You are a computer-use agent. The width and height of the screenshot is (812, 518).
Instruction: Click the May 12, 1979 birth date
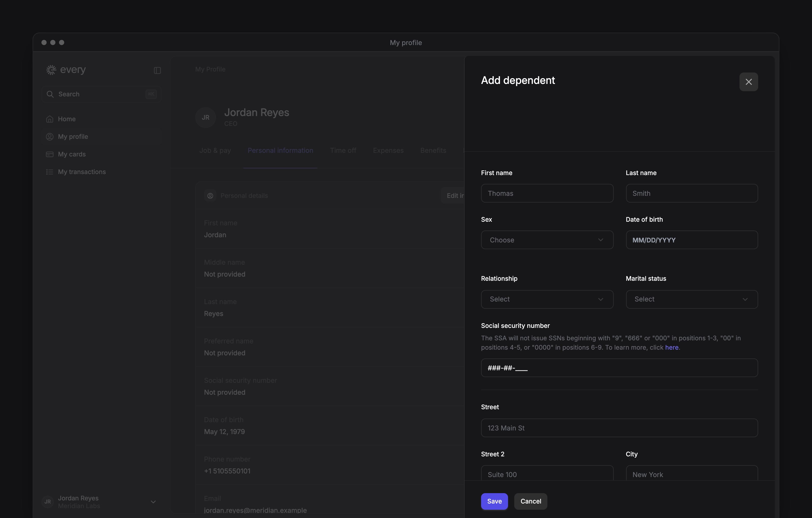pyautogui.click(x=224, y=432)
